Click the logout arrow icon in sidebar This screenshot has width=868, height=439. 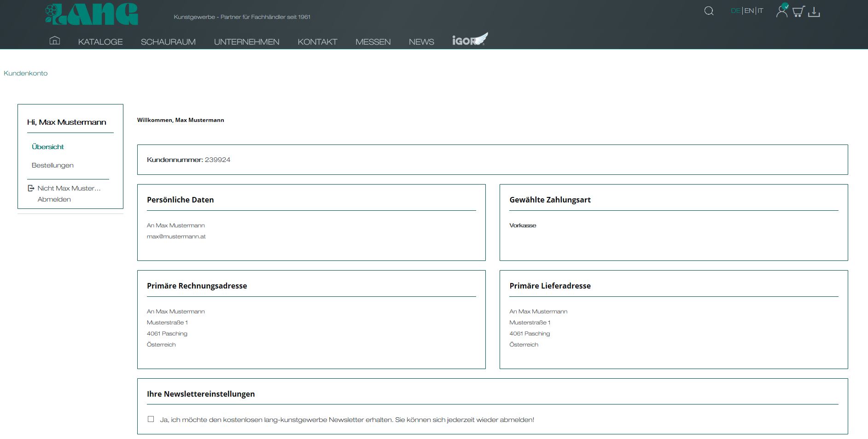[x=31, y=188]
